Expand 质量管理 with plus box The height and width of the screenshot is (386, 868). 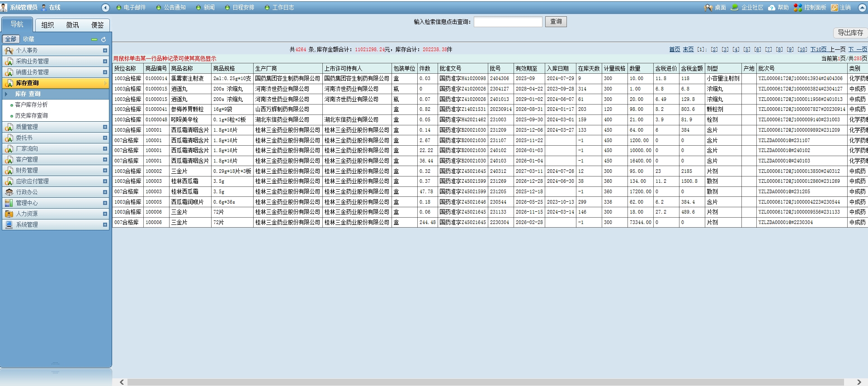click(105, 127)
